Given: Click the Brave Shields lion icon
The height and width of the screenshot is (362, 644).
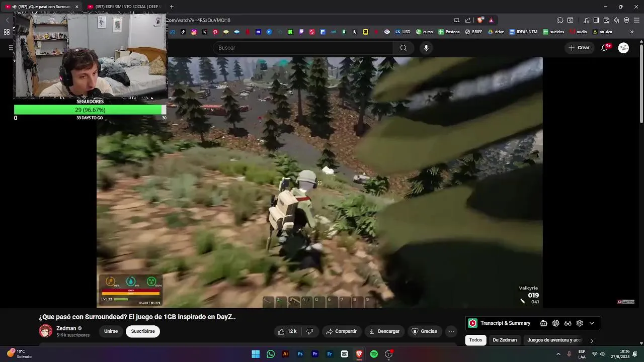Looking at the screenshot, I should tap(480, 20).
